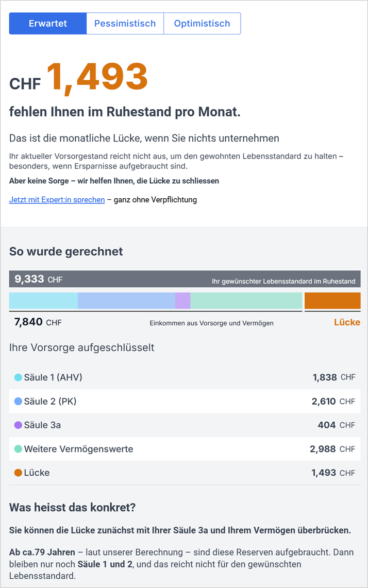Open the Jetzt mit Expert:in sprechen link
The width and height of the screenshot is (368, 588).
(57, 200)
